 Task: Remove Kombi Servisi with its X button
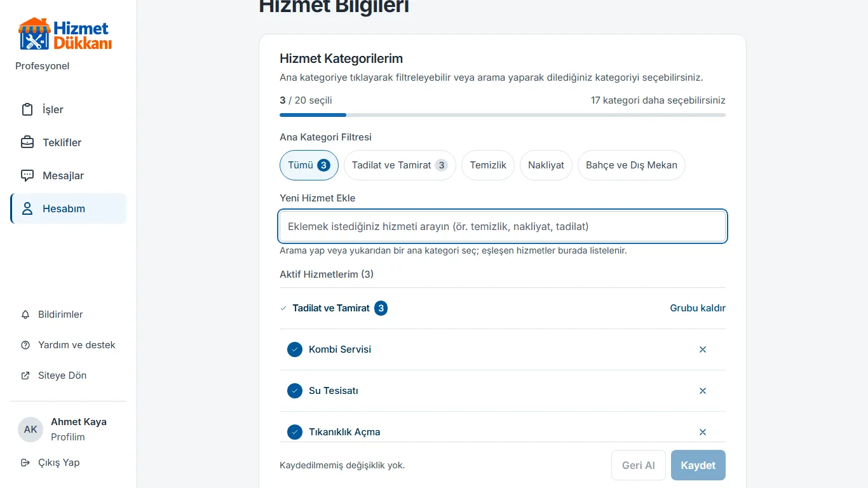coord(703,349)
